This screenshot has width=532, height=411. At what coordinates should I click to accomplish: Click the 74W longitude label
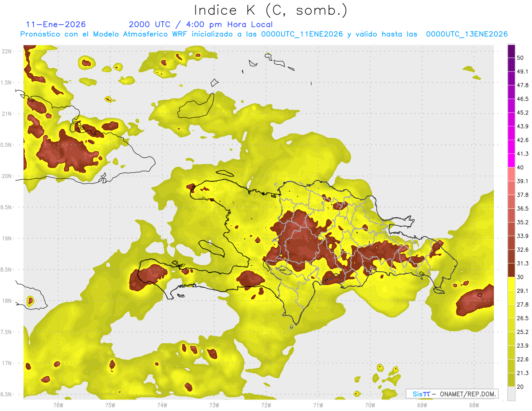[x=162, y=405]
